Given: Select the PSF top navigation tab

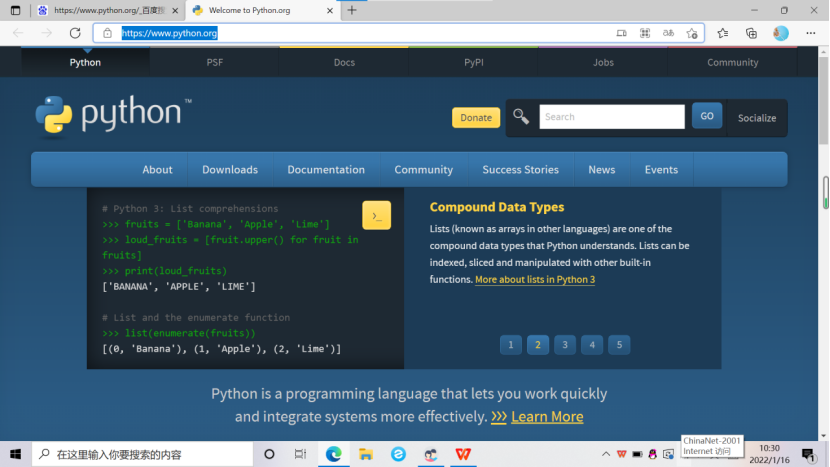Looking at the screenshot, I should (214, 62).
